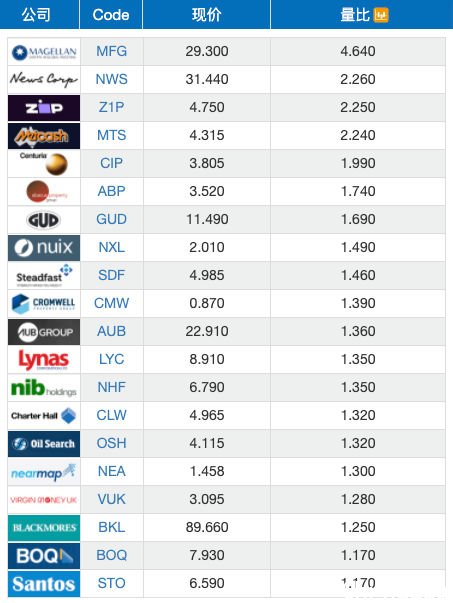Select the nuix logo
The height and width of the screenshot is (603, 453).
point(44,248)
